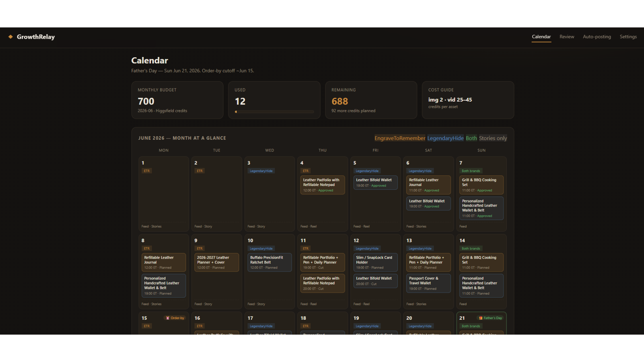Click the Order-by alarm icon on day 15
This screenshot has height=362, width=644.
click(168, 318)
